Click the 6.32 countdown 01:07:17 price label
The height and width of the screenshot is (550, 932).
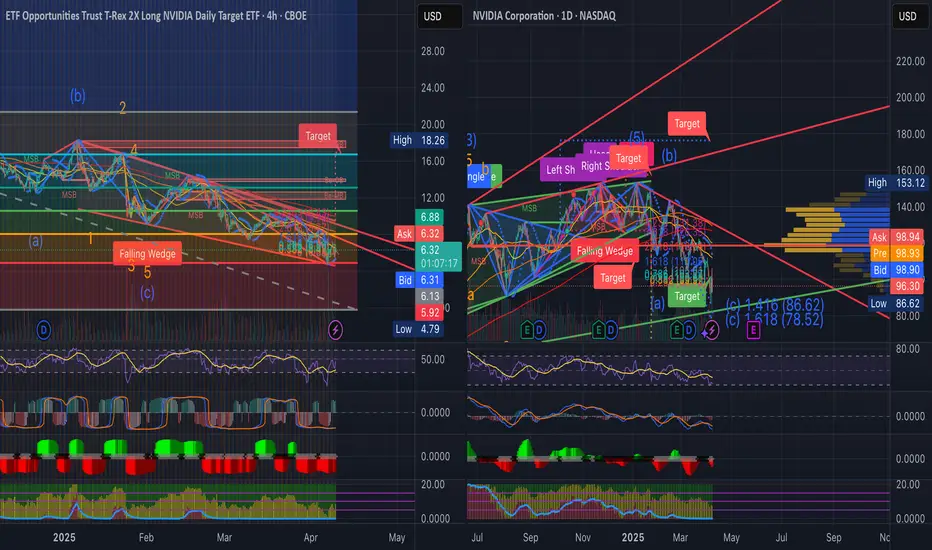pyautogui.click(x=438, y=256)
